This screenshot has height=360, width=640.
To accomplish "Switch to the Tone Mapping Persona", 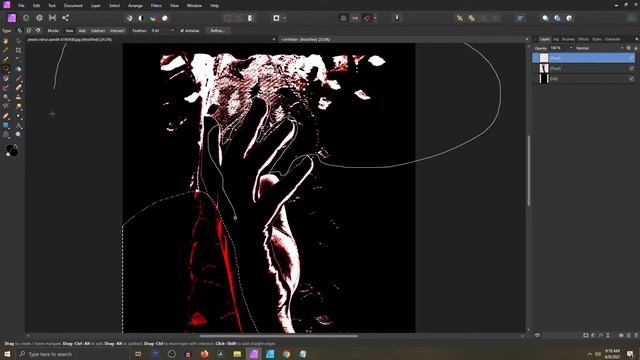I will click(x=52, y=18).
